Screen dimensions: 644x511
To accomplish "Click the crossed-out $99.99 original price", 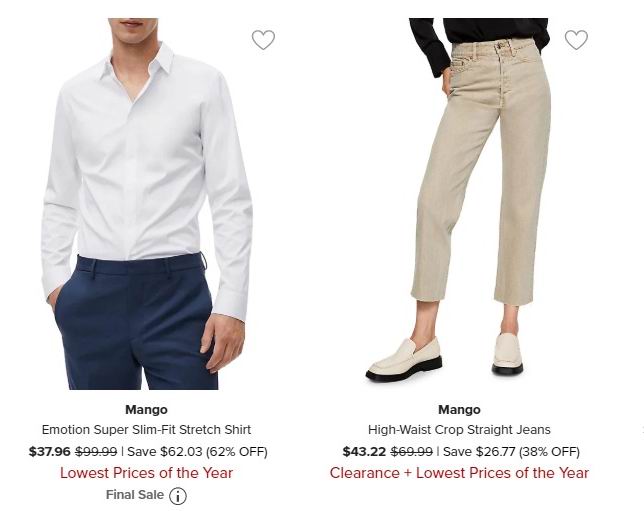I will pos(96,451).
